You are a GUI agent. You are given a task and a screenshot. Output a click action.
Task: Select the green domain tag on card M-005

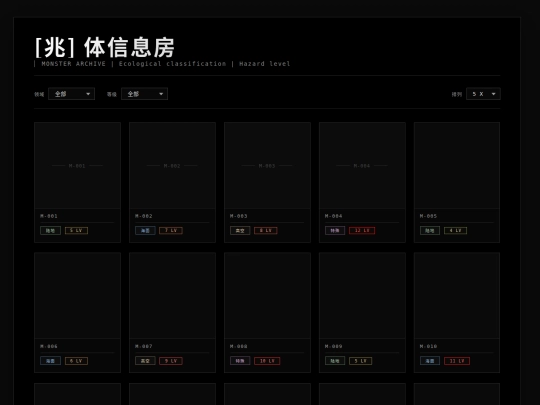[430, 230]
